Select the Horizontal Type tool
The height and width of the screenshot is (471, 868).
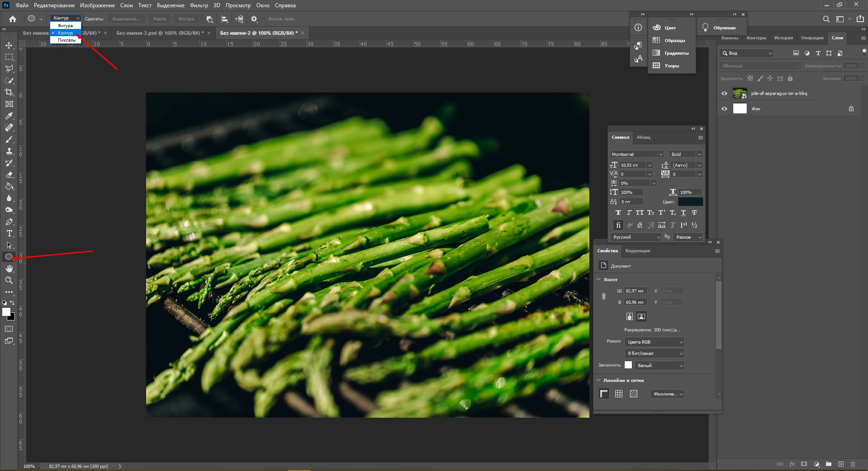tap(9, 234)
